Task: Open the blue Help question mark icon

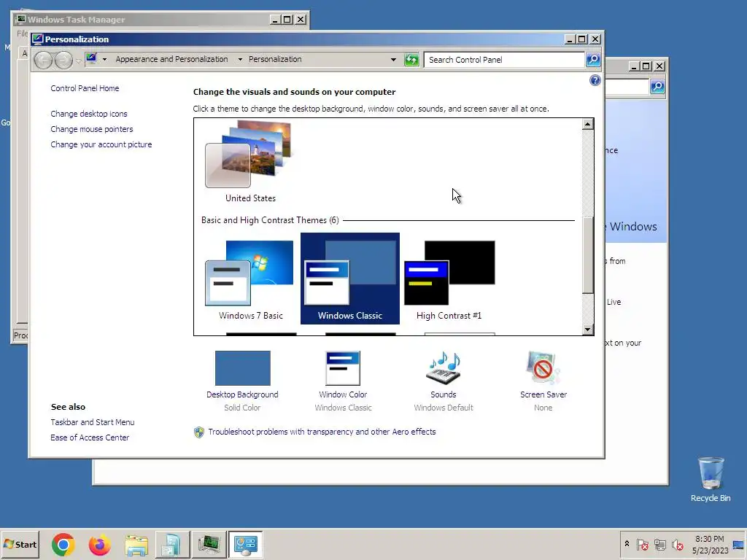Action: point(595,80)
